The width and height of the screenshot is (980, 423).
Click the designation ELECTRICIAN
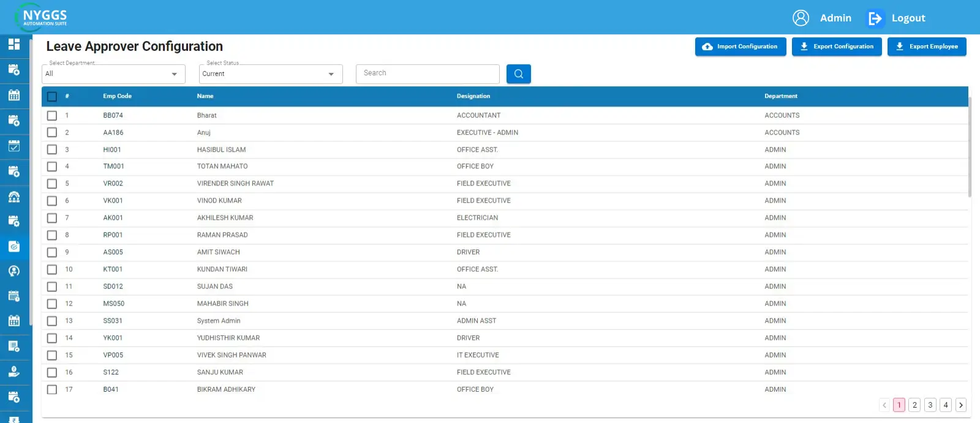click(x=477, y=218)
